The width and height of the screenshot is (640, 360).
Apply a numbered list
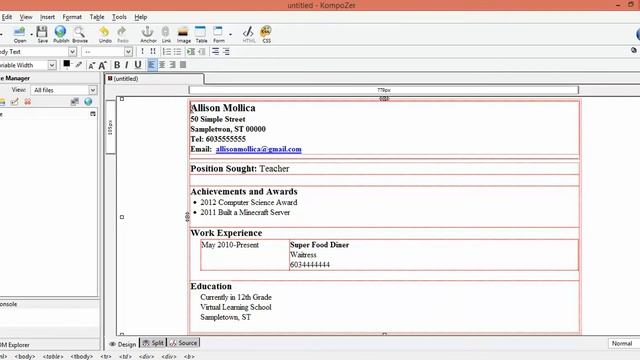(167, 52)
